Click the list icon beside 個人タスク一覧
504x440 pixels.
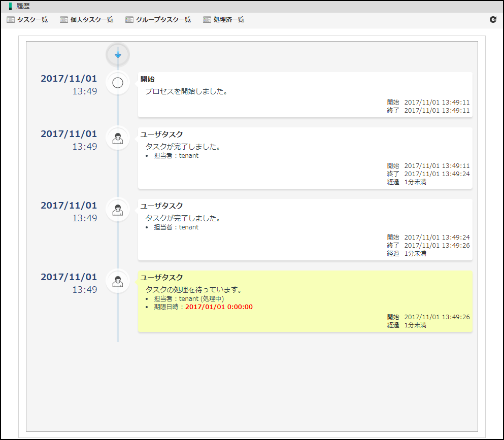coord(64,20)
